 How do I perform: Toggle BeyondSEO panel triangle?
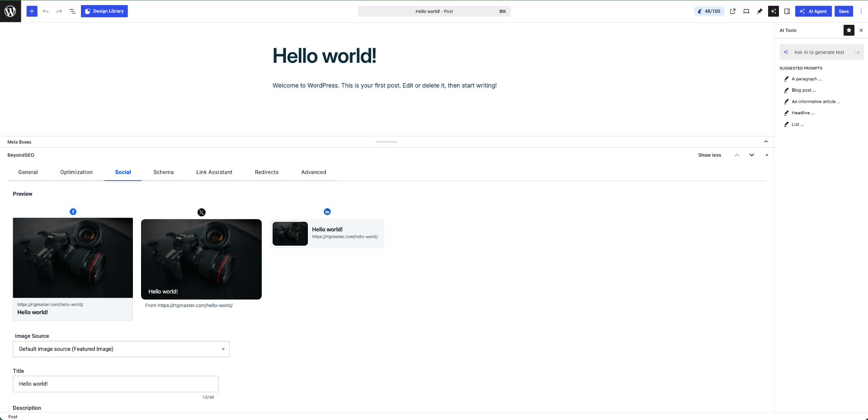pyautogui.click(x=767, y=155)
